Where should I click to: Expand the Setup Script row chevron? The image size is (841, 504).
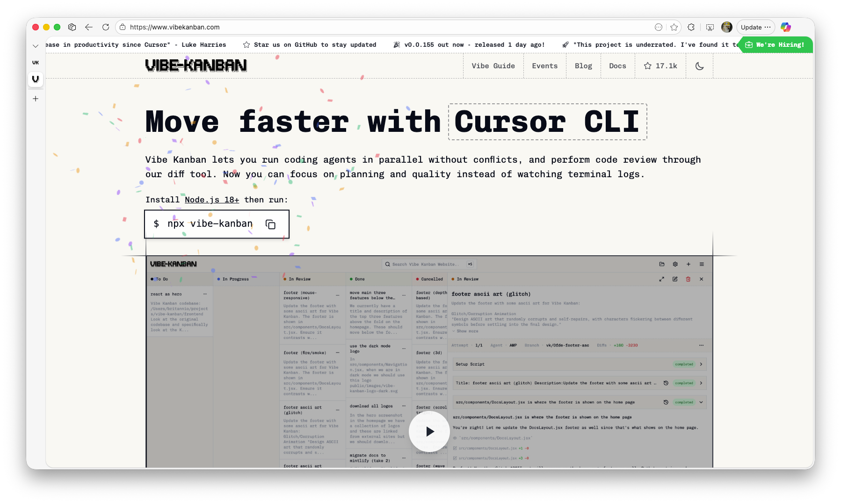click(701, 364)
